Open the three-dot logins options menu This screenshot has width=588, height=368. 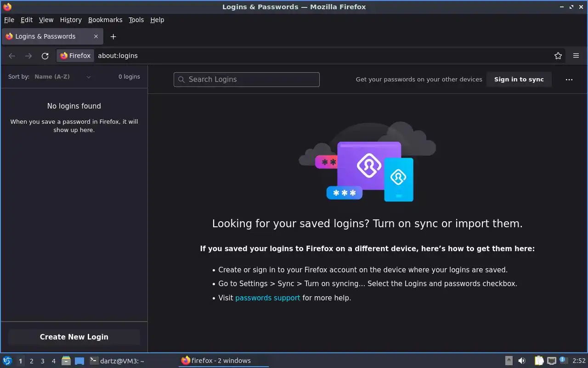coord(569,80)
